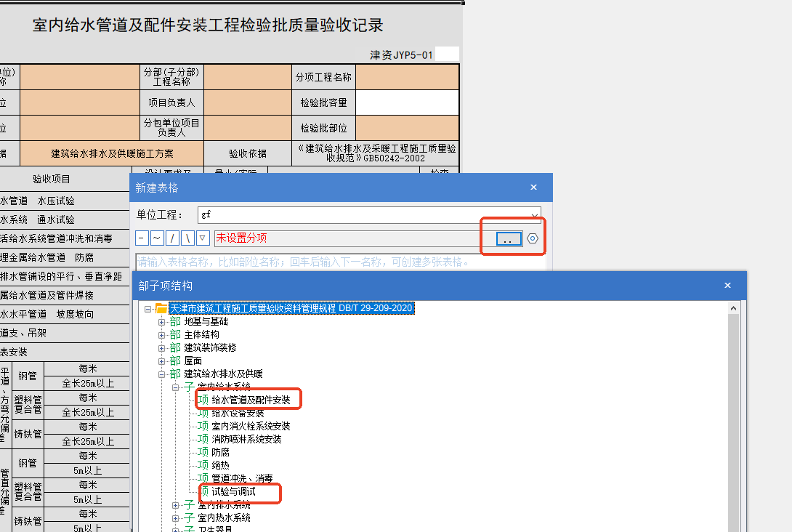Viewport: 792px width, 532px height.
Task: Select 室内消火栓系统安装 tree item
Action: (x=251, y=426)
